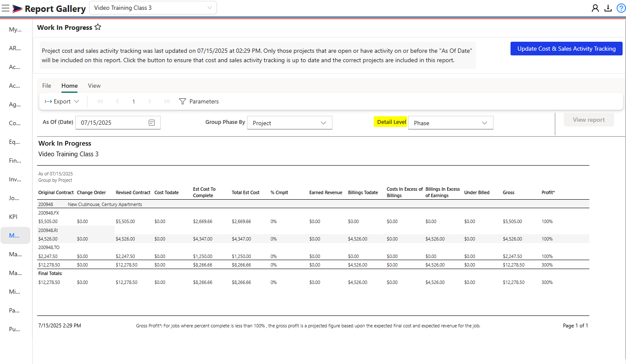Click the Original Contract column header
This screenshot has height=364, width=626.
[56, 192]
